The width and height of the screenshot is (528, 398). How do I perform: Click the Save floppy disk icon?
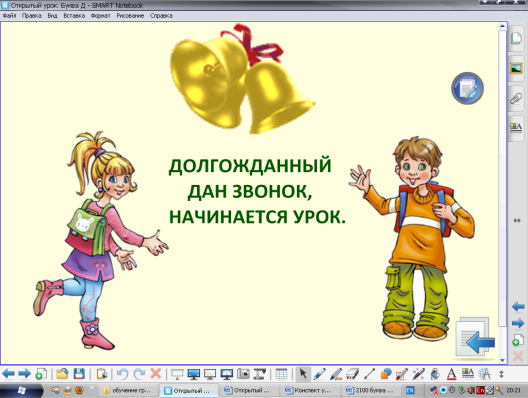[79, 374]
